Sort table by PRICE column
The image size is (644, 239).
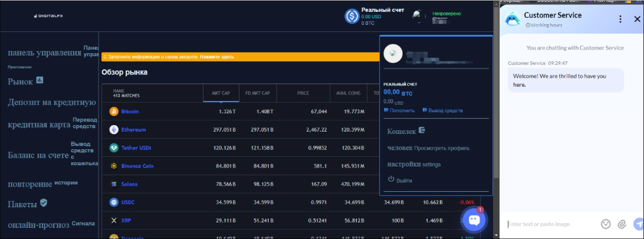(x=303, y=93)
